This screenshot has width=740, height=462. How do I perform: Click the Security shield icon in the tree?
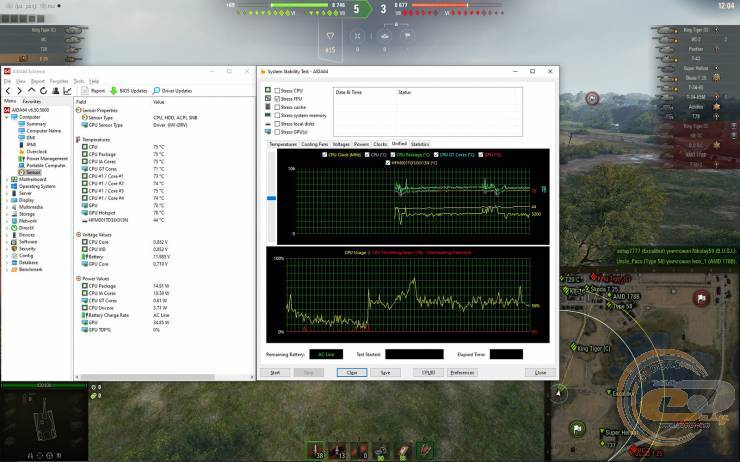[14, 248]
